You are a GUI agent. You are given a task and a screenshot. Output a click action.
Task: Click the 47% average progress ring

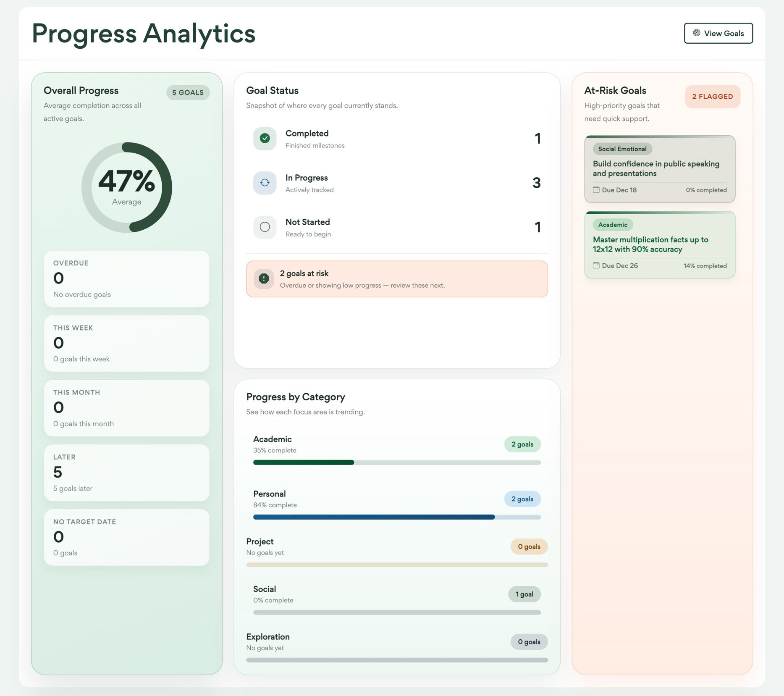point(126,187)
